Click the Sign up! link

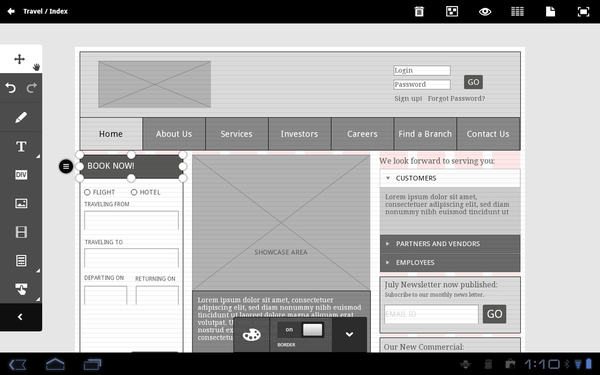coord(408,98)
